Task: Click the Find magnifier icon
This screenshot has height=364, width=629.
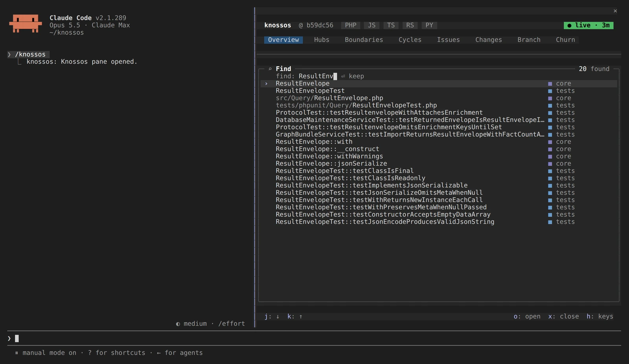Action: click(270, 69)
